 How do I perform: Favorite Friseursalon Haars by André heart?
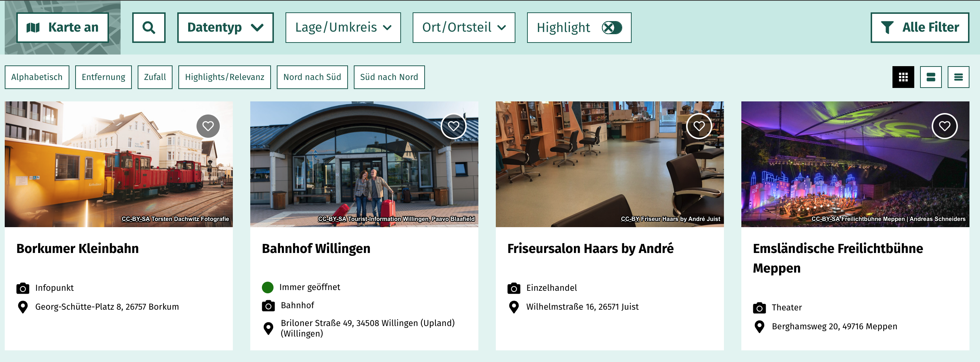pos(699,126)
